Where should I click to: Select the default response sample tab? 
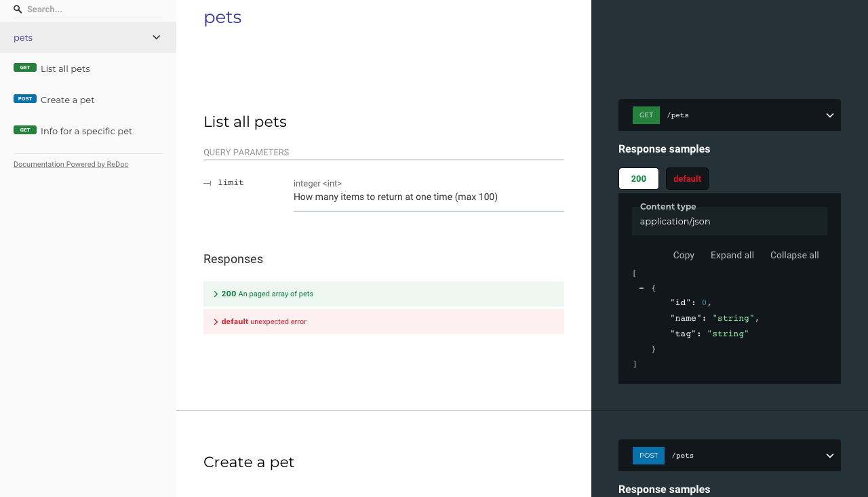[x=687, y=179]
